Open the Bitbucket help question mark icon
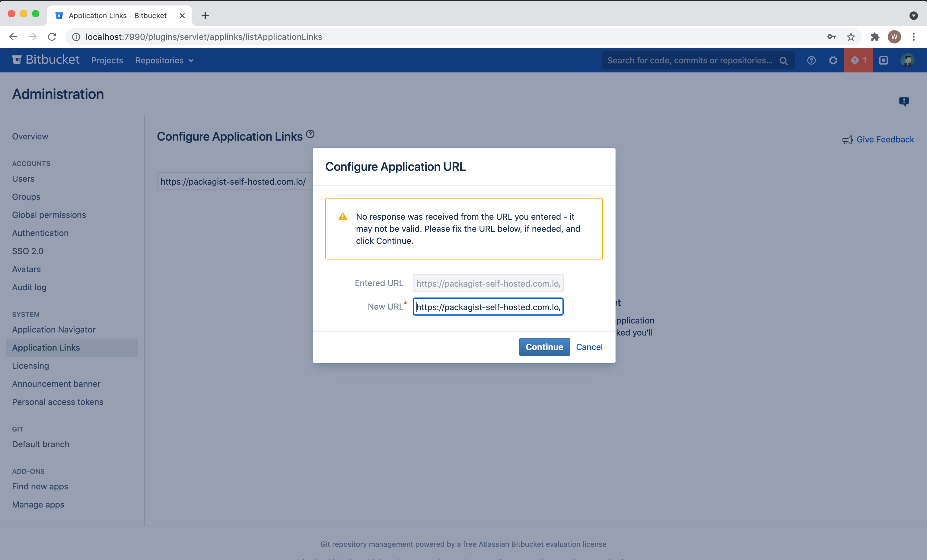The width and height of the screenshot is (927, 560). point(811,60)
